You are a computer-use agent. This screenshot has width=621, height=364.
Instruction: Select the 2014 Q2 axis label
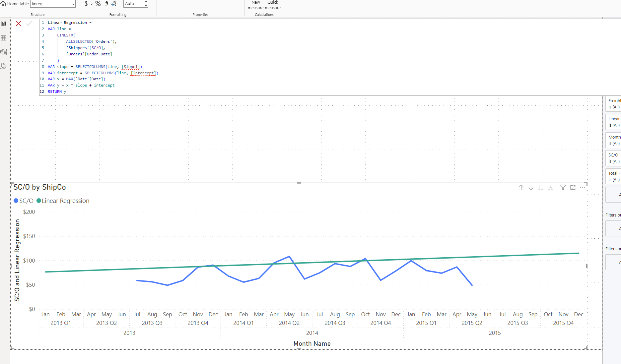click(x=289, y=323)
